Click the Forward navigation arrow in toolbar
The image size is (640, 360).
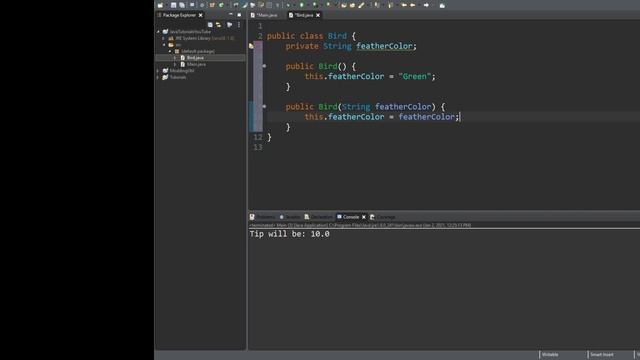[x=426, y=5]
